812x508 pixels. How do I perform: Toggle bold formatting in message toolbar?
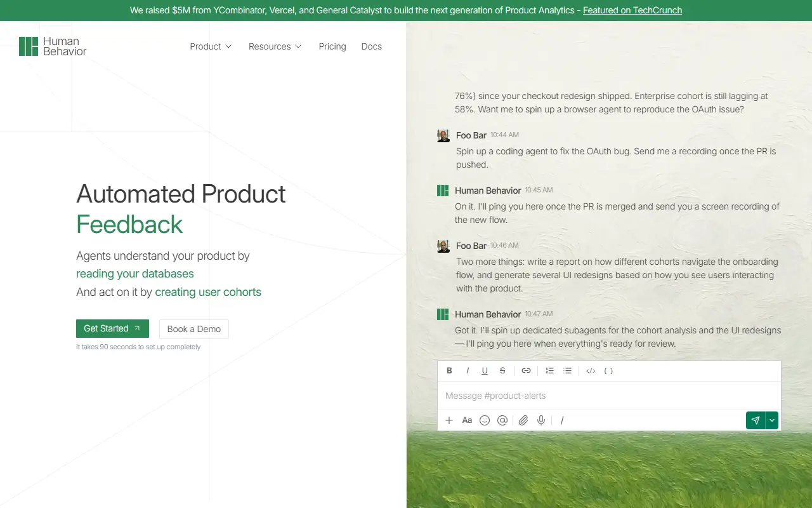pyautogui.click(x=449, y=371)
